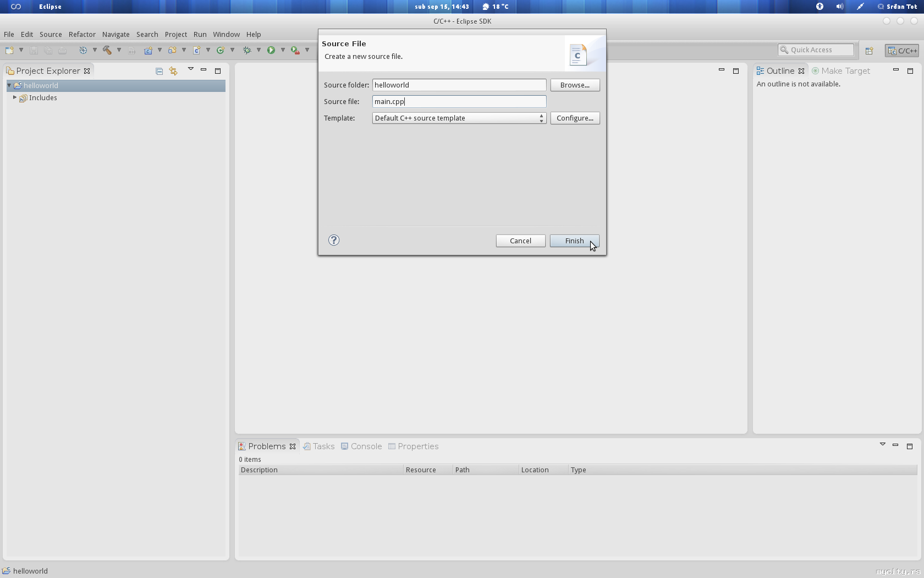
Task: Click the green Run icon
Action: coord(271,50)
